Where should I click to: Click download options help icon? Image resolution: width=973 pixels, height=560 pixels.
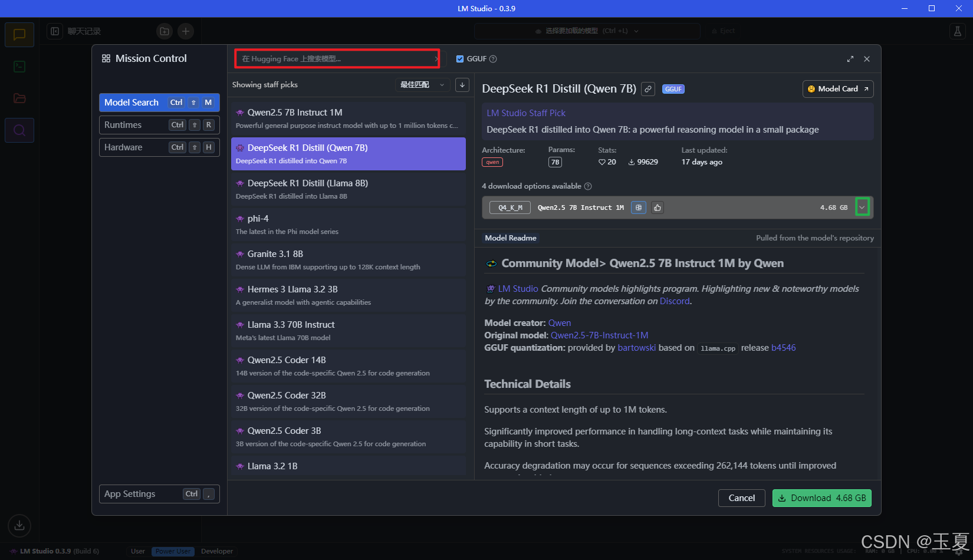pyautogui.click(x=588, y=186)
